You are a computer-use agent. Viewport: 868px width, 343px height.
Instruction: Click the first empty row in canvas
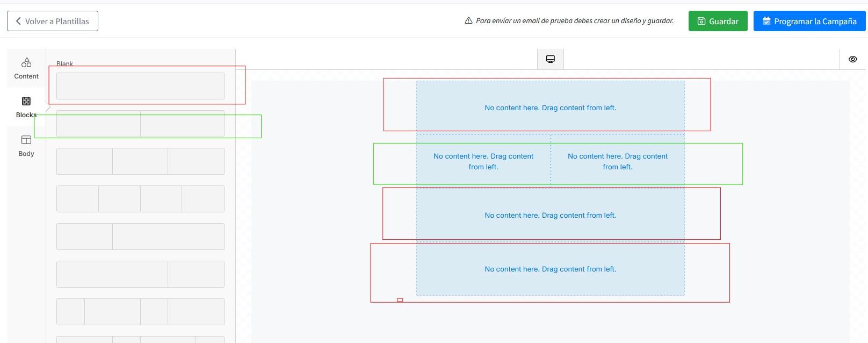[x=550, y=108]
